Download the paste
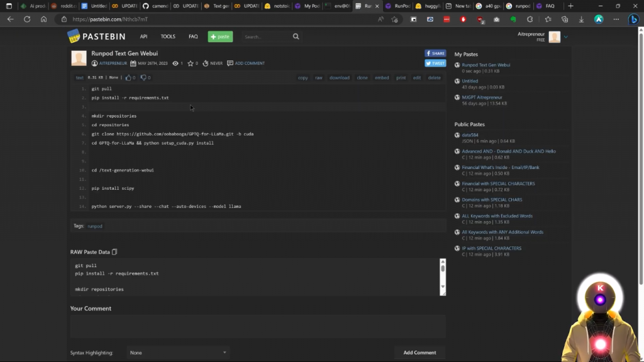This screenshot has height=362, width=644. (339, 77)
